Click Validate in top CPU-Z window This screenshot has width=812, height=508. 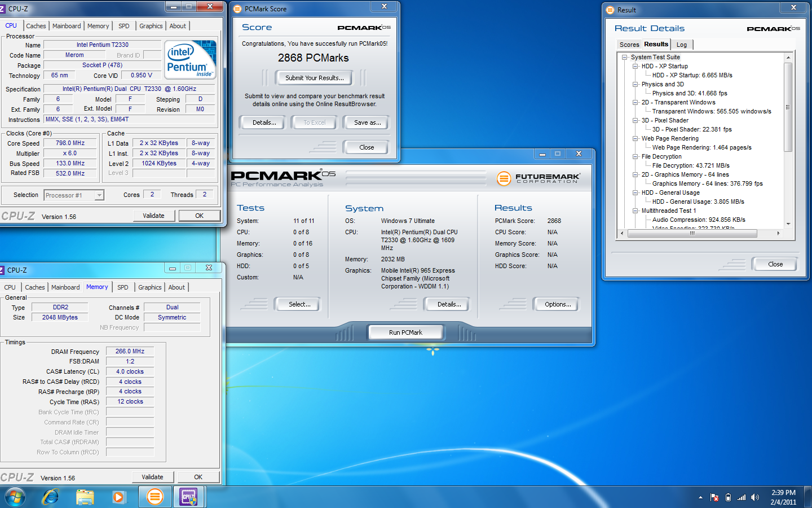point(153,216)
